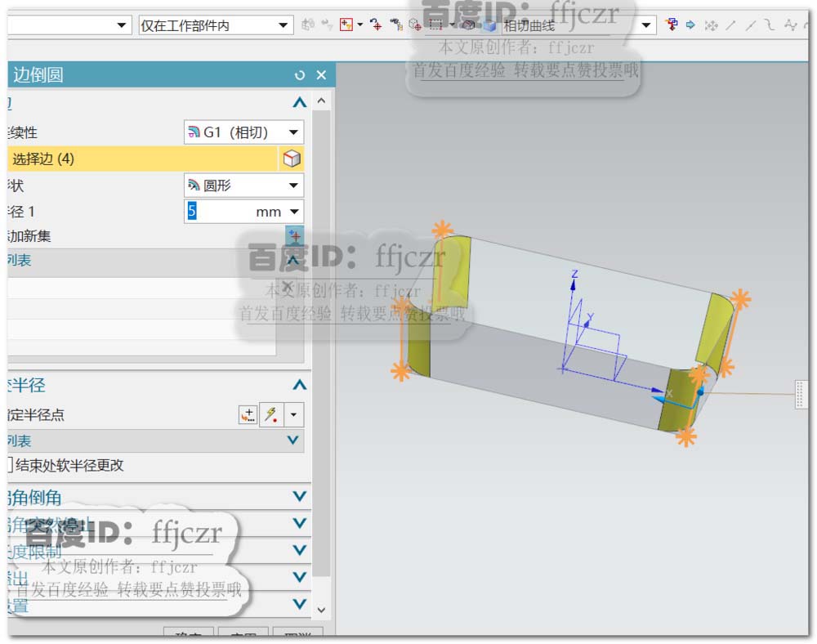Close the 边倒圆 edge blend dialog
This screenshot has width=817, height=644.
coord(321,75)
